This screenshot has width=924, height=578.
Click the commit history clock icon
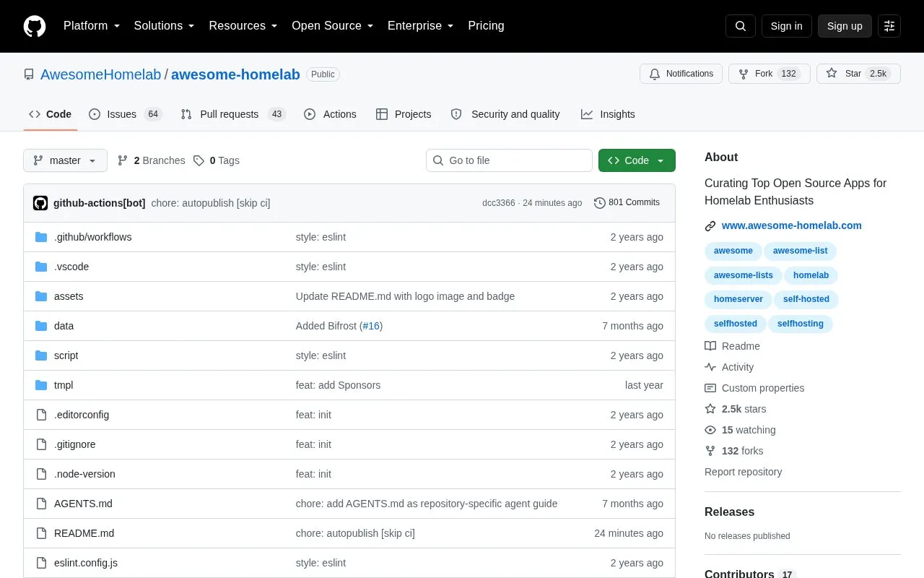[x=599, y=203]
